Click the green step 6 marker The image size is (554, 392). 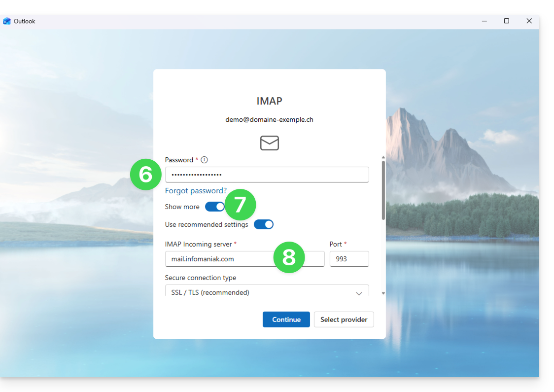pos(145,175)
